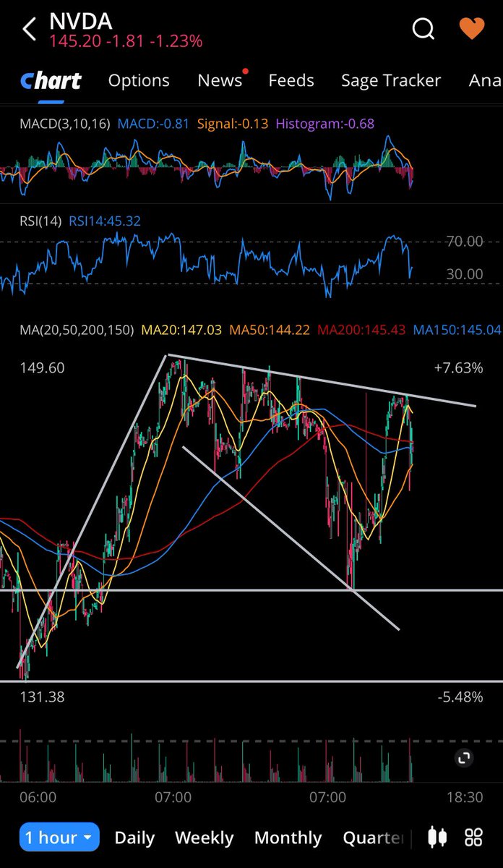Select the Weekly timeframe
Viewport: 503px width, 868px height.
pyautogui.click(x=204, y=838)
